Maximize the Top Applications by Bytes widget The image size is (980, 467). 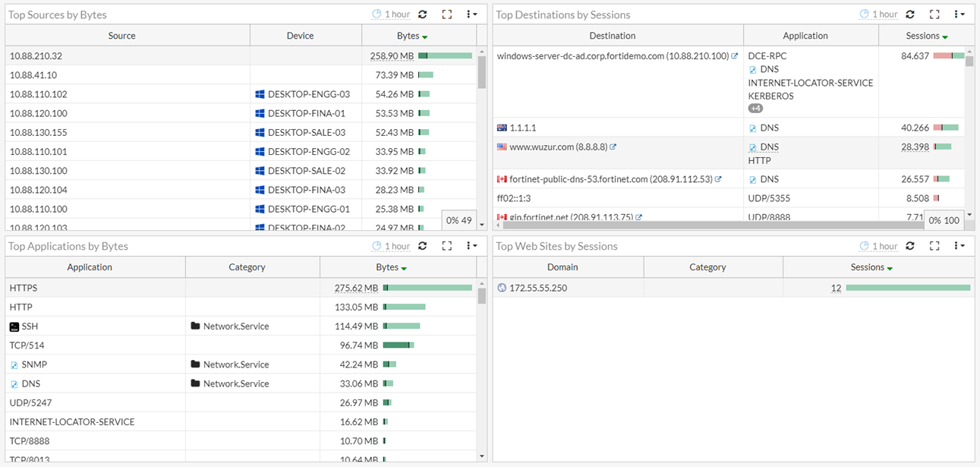447,246
